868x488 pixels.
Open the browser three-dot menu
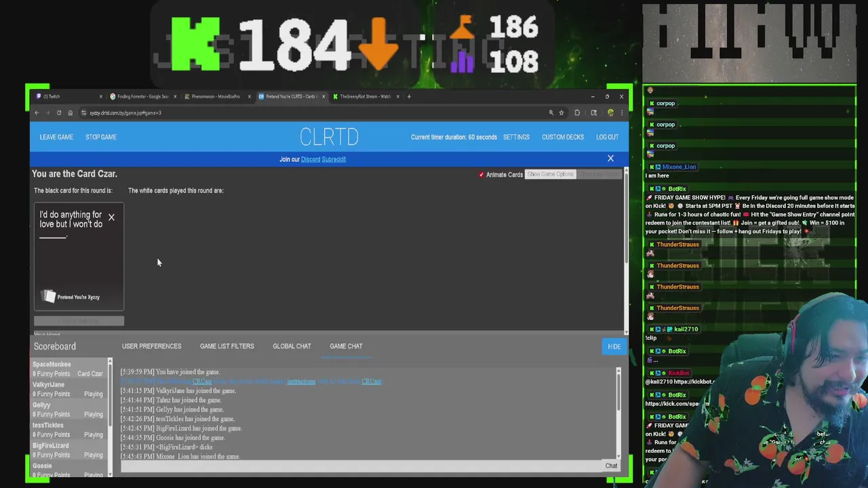[621, 113]
